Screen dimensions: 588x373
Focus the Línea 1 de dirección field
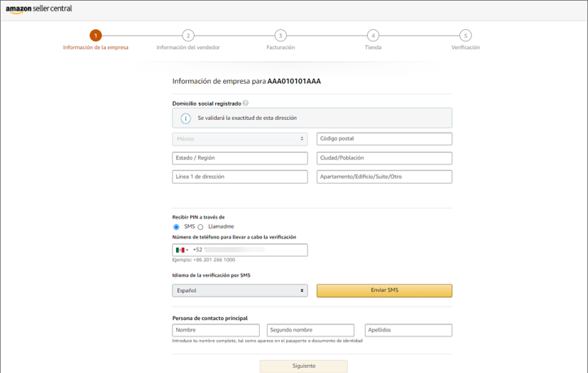pos(240,176)
